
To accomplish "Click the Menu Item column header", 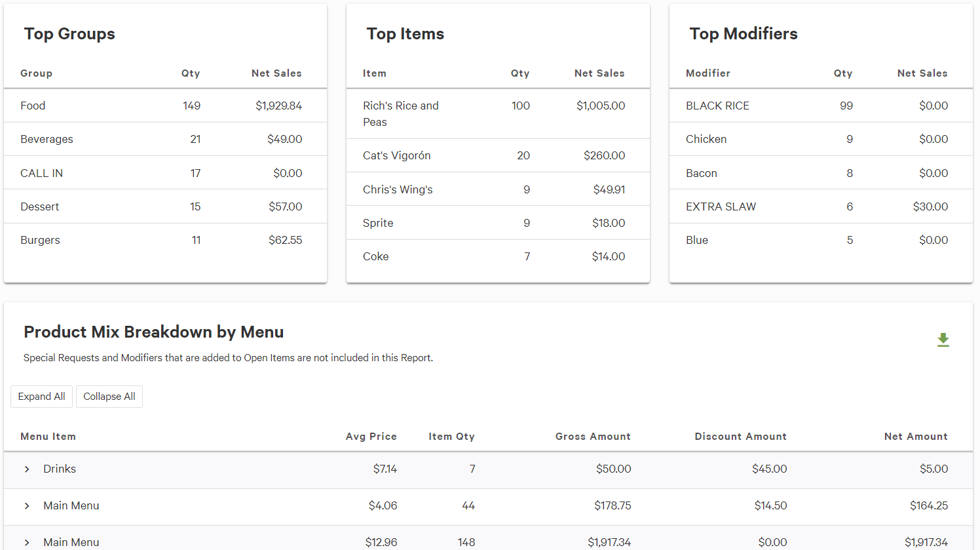I will pyautogui.click(x=48, y=436).
